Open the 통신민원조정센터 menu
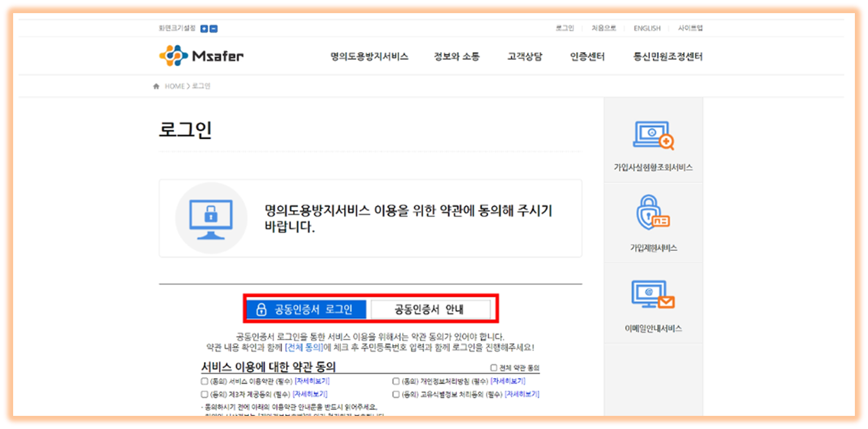 click(668, 57)
